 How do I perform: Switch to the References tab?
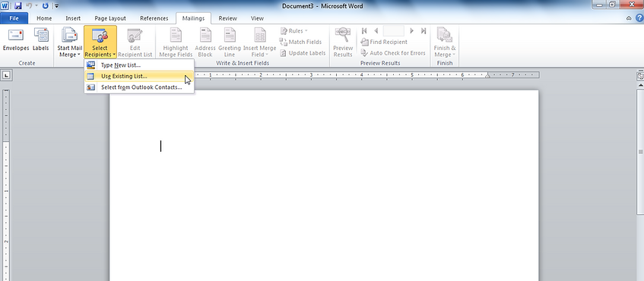pos(154,18)
